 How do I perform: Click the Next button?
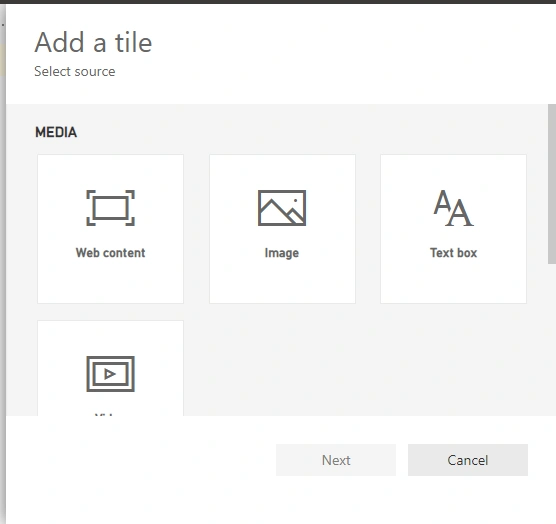coord(336,460)
